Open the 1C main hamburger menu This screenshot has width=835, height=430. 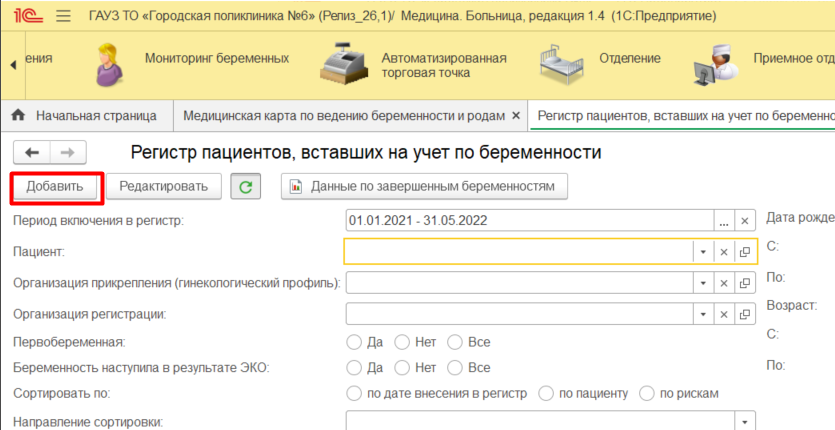pos(64,17)
